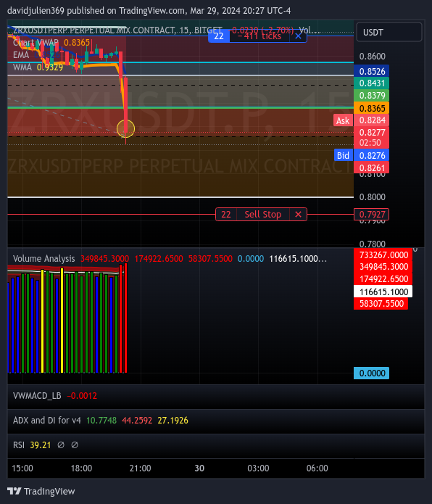432x504 pixels.
Task: Click the 0.8600 price axis label
Action: (x=373, y=57)
